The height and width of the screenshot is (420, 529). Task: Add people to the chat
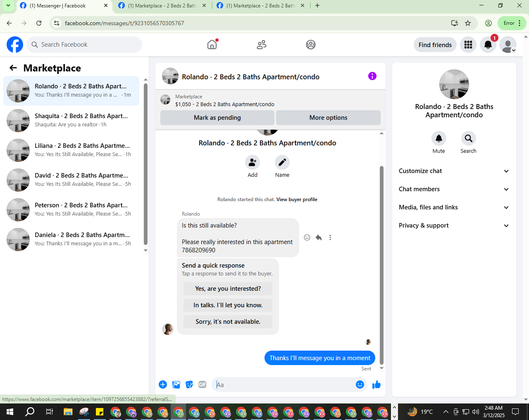pyautogui.click(x=253, y=162)
